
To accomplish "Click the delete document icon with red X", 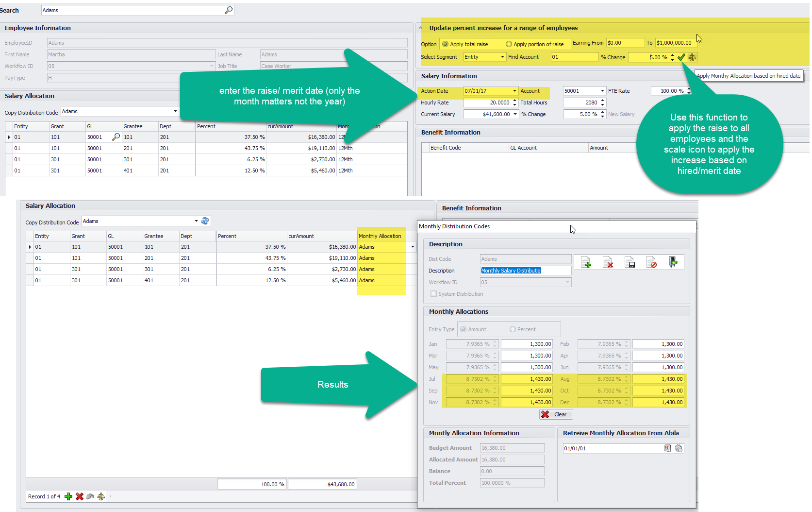I will (608, 263).
